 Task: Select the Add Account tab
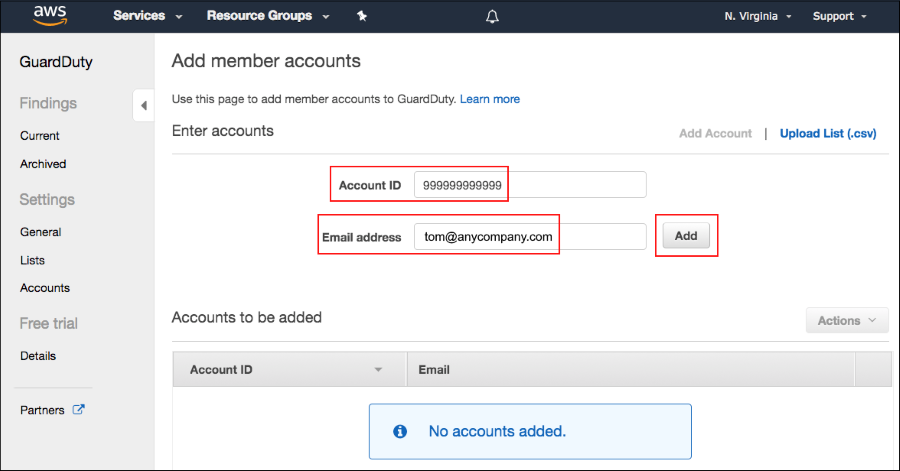pyautogui.click(x=715, y=134)
